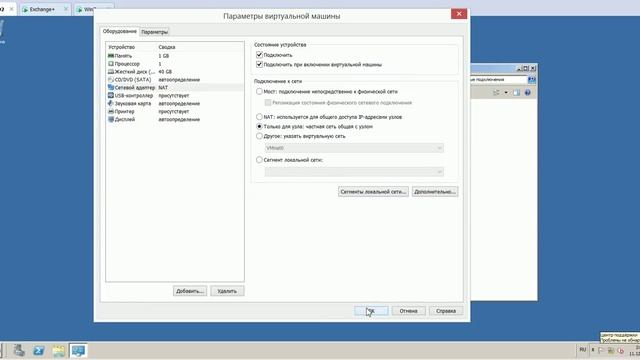
Task: Select the Принтер device icon
Action: (x=111, y=111)
